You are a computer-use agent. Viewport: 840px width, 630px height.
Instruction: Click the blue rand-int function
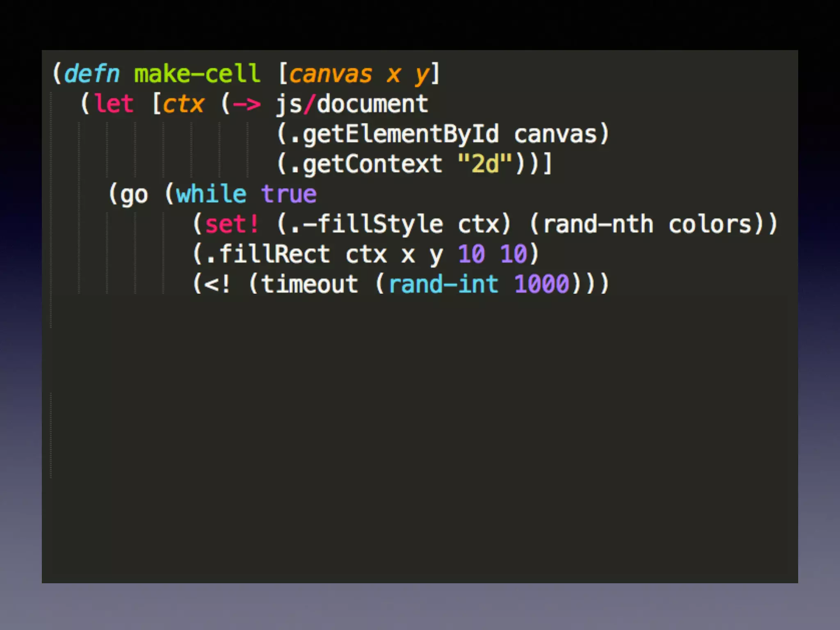tap(443, 284)
